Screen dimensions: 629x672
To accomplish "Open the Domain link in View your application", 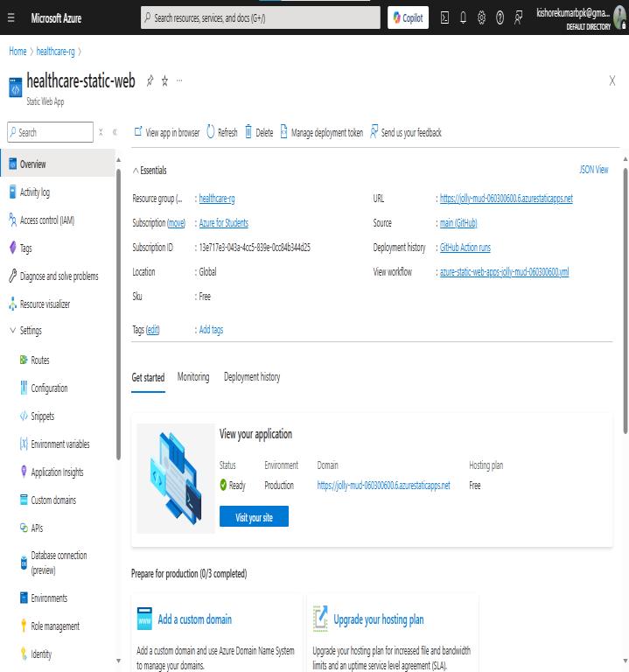I will (x=383, y=485).
